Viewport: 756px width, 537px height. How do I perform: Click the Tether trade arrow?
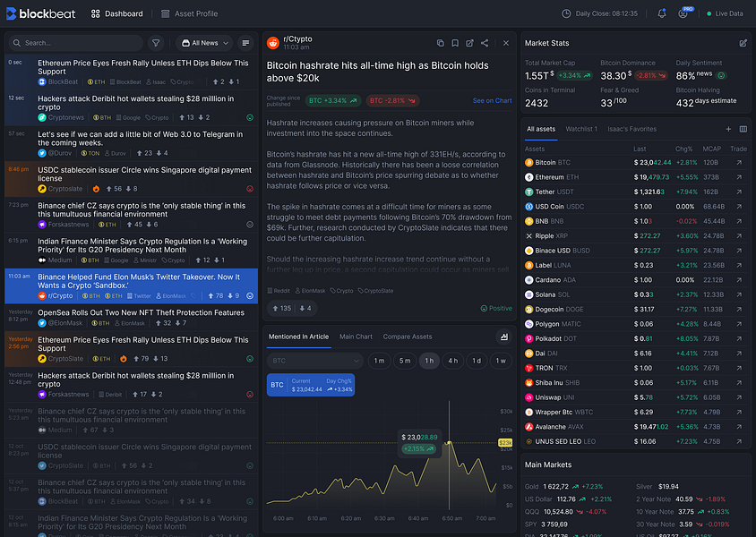click(739, 192)
